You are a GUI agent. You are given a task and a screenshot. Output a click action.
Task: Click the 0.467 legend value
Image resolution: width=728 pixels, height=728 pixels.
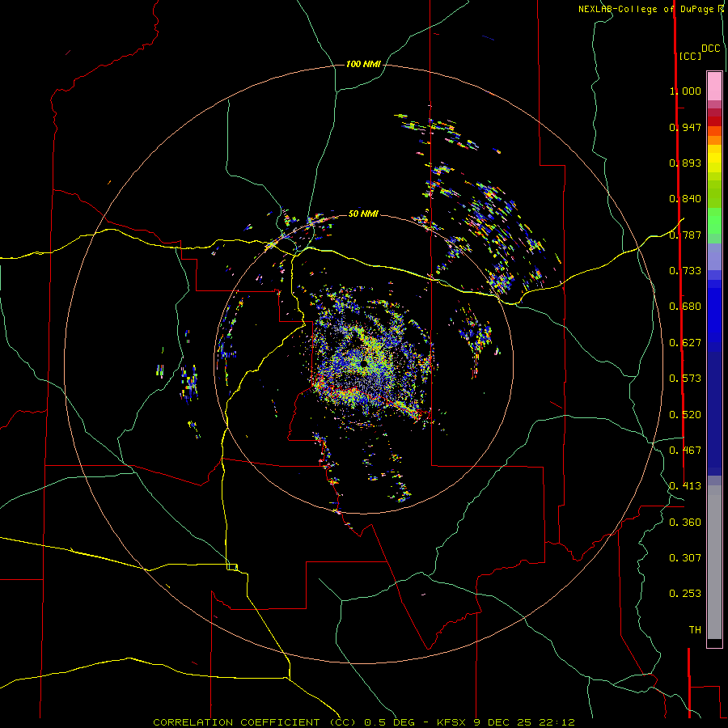coord(685,451)
